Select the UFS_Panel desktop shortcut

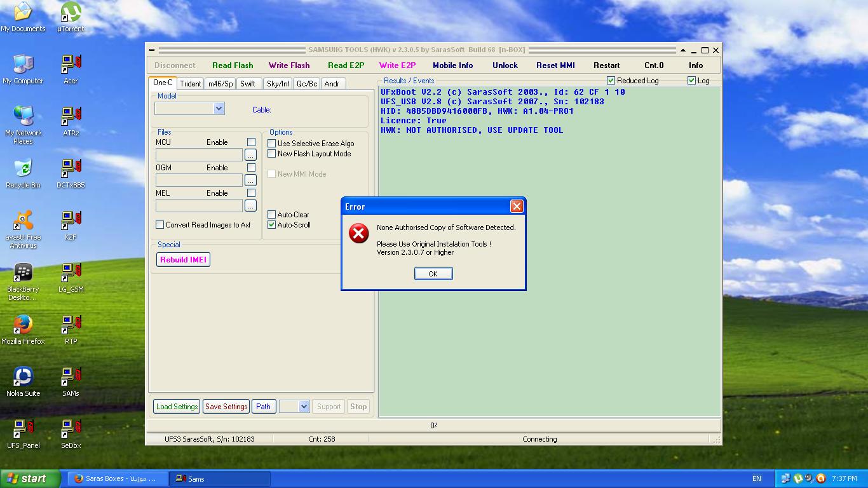[x=23, y=434]
